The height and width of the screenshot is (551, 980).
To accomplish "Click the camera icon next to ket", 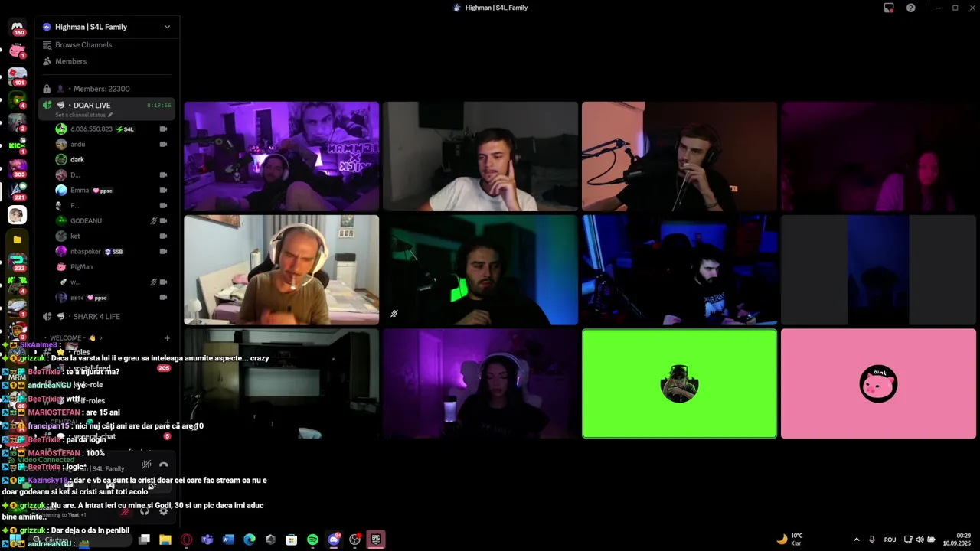I will pos(163,236).
